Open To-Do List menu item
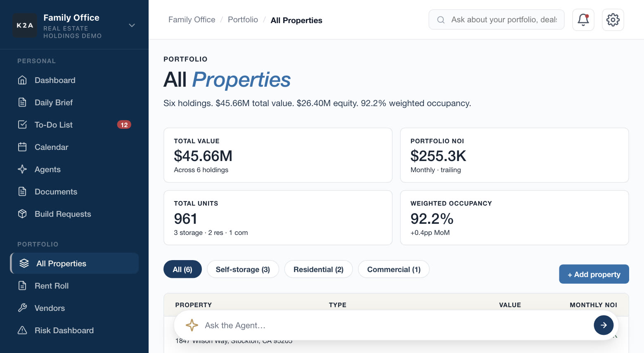644x353 pixels. tap(74, 125)
